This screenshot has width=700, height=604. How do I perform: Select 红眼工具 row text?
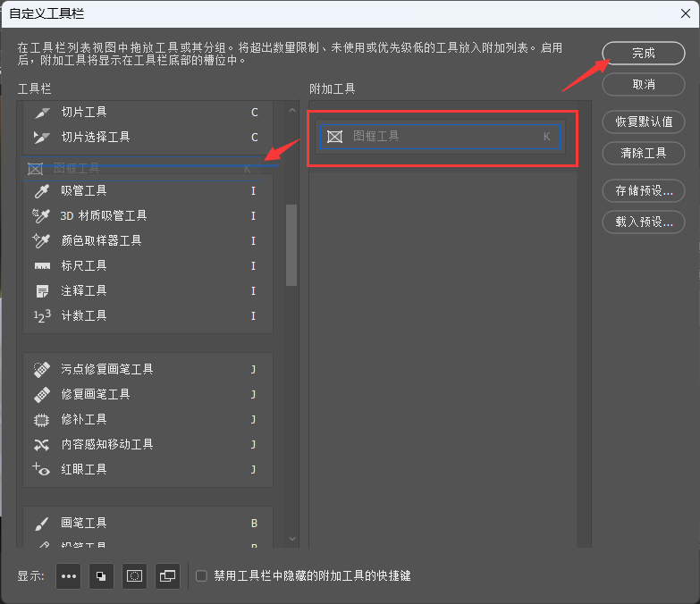(x=84, y=469)
